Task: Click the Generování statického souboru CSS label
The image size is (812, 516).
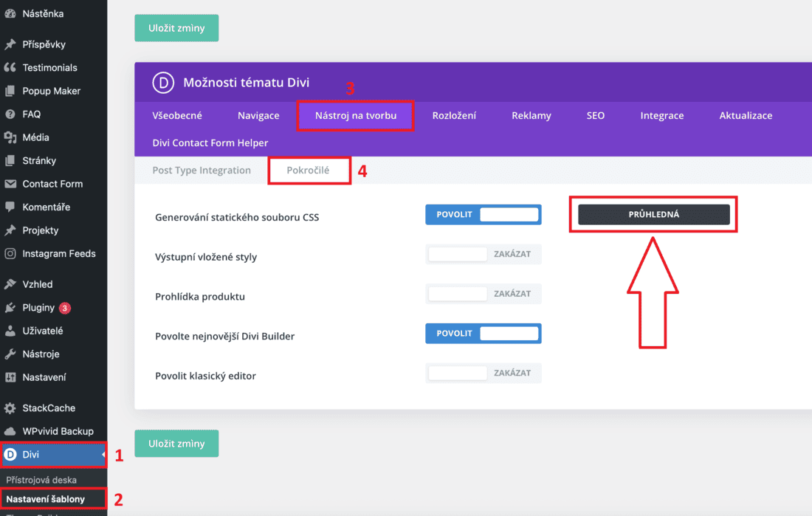Action: click(237, 218)
